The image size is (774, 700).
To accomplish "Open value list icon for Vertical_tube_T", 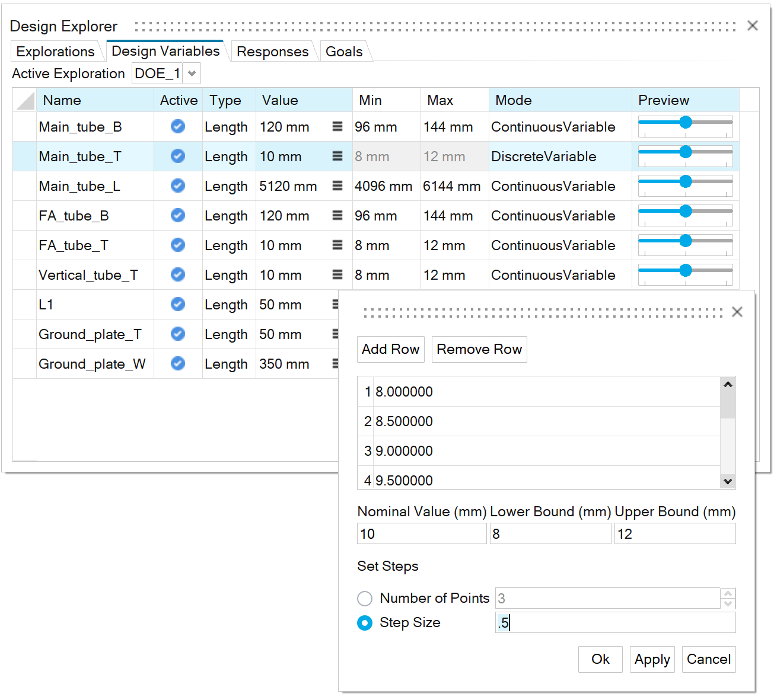I will pyautogui.click(x=337, y=274).
